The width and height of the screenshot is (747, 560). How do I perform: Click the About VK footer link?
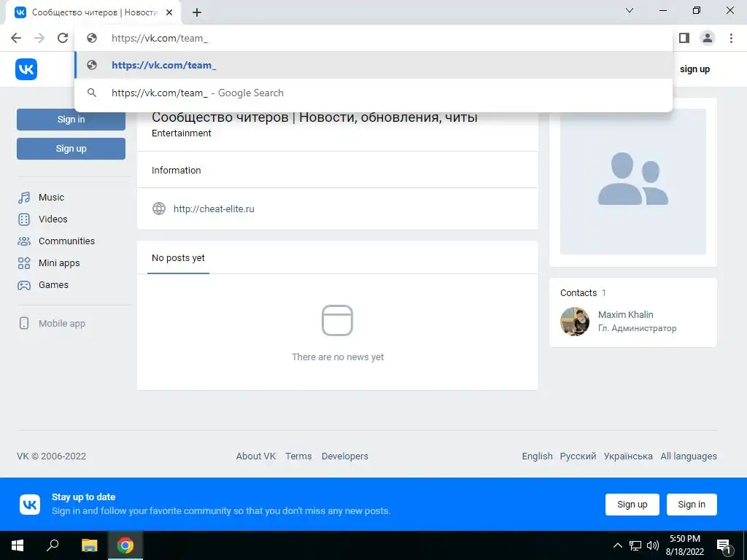tap(256, 456)
